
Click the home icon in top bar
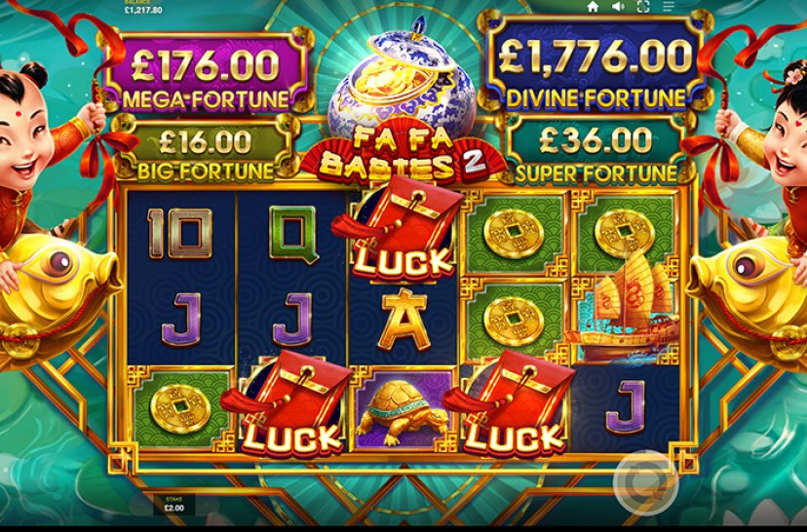[593, 7]
